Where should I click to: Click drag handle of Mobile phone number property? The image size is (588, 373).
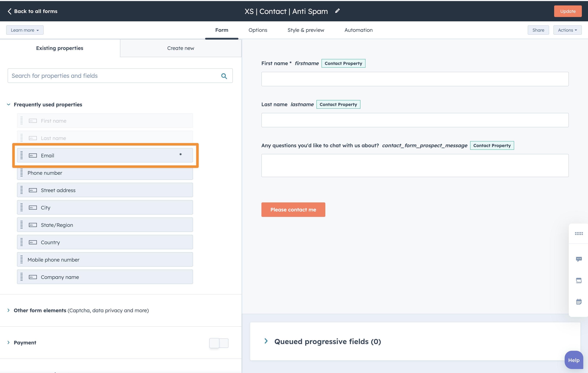(x=22, y=260)
